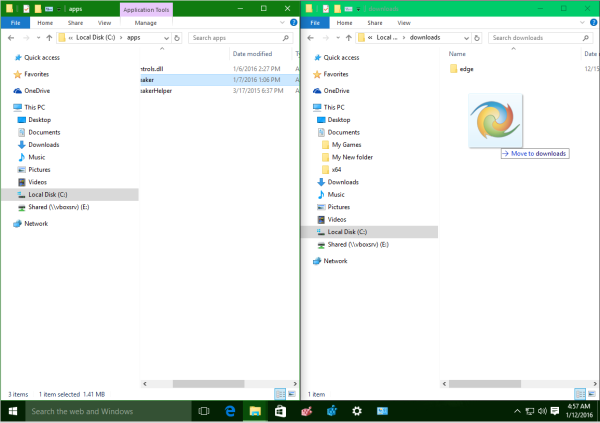Refresh the apps window address bar
Screen dimensions: 600x423
click(177, 38)
